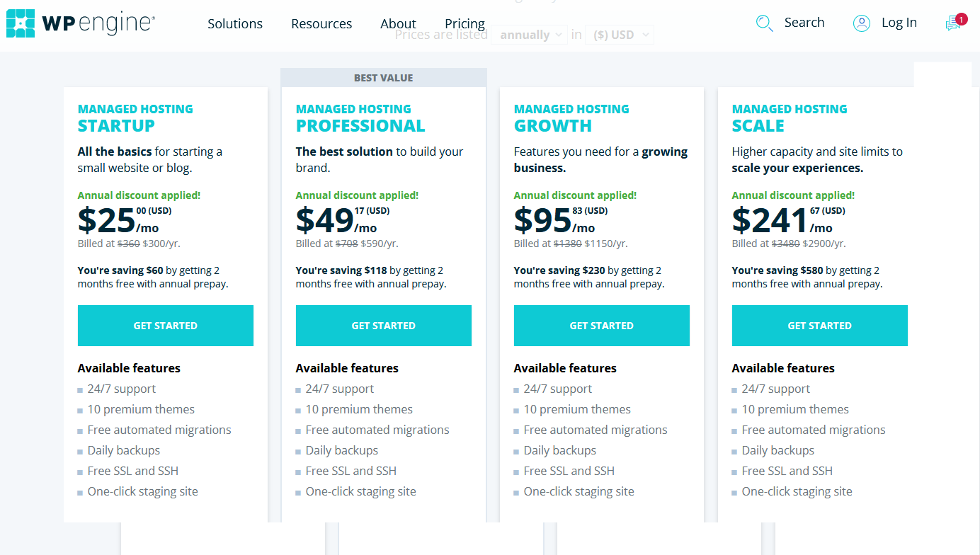Click the user avatar icon beside Log In

click(861, 23)
